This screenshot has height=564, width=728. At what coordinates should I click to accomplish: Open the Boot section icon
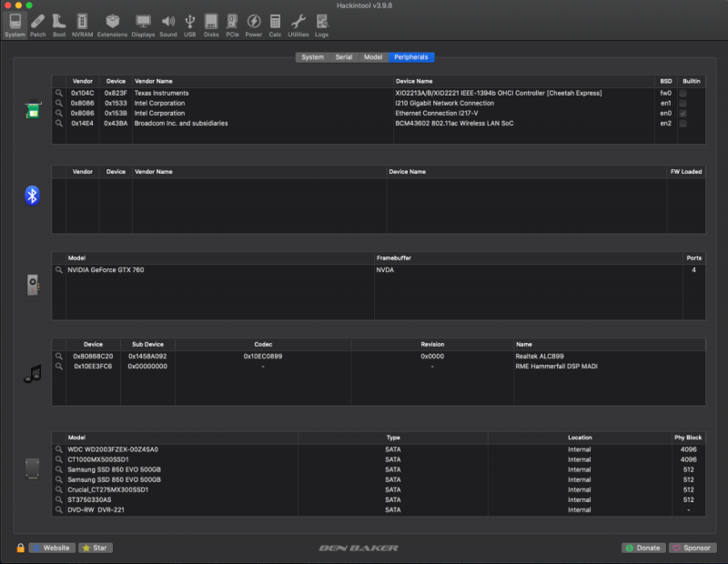click(x=59, y=24)
